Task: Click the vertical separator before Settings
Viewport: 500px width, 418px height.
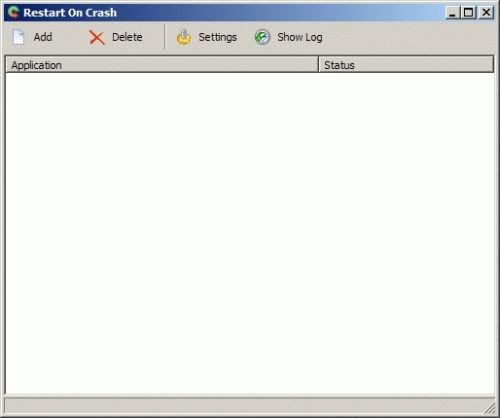Action: point(165,37)
